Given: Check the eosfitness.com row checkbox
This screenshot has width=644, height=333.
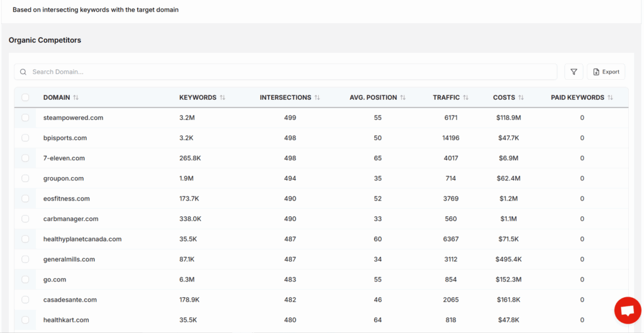Looking at the screenshot, I should pos(25,199).
